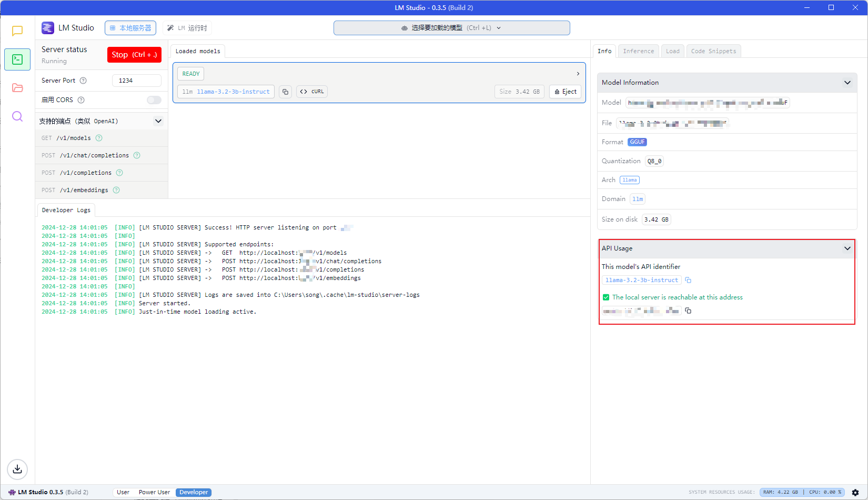The height and width of the screenshot is (500, 868).
Task: Click the server reachable checkbox
Action: pos(606,297)
